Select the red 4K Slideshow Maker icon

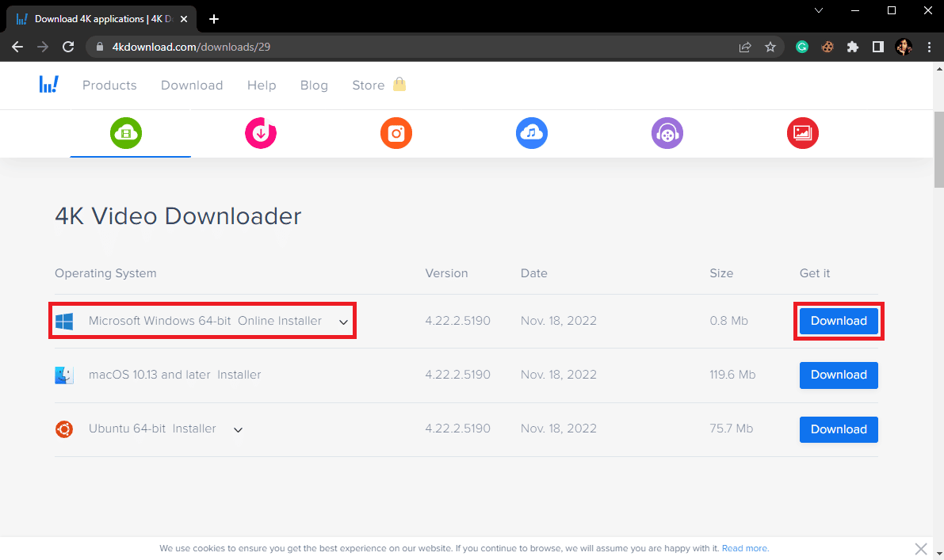pos(803,133)
